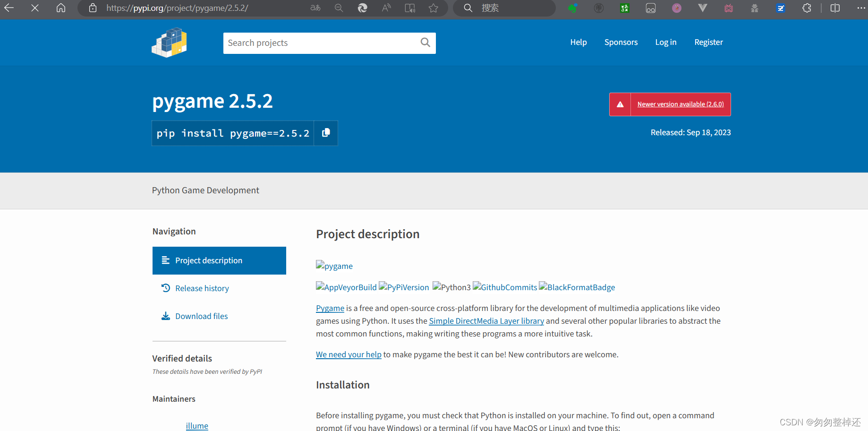
Task: Click the AppVeyorBuild badge
Action: [x=346, y=287]
